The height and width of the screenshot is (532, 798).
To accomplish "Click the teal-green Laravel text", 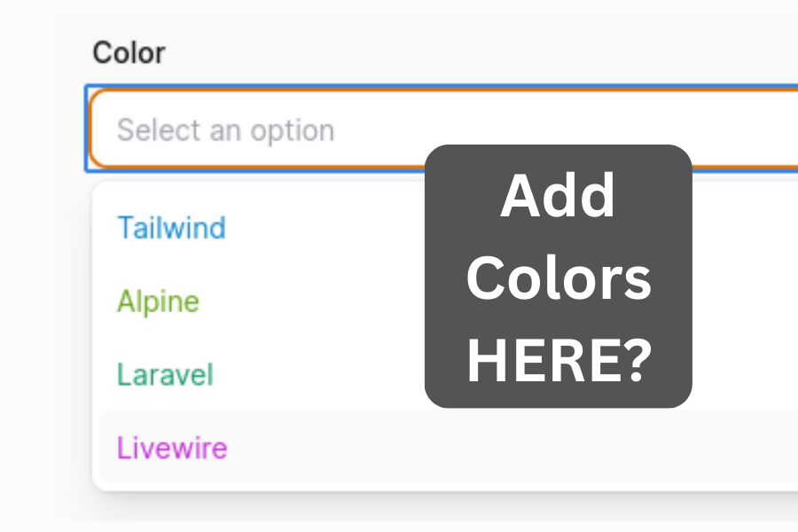I will [x=165, y=374].
